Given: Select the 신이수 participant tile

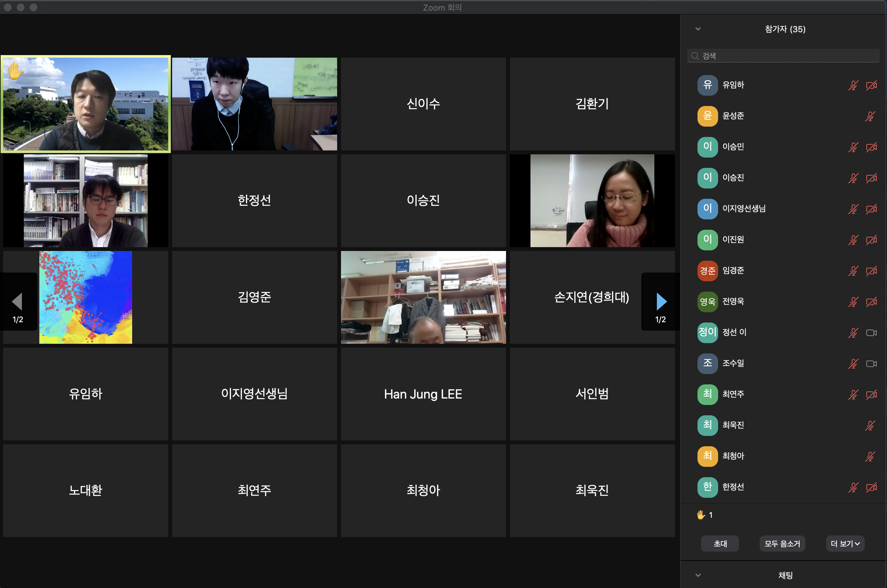Looking at the screenshot, I should tap(423, 104).
